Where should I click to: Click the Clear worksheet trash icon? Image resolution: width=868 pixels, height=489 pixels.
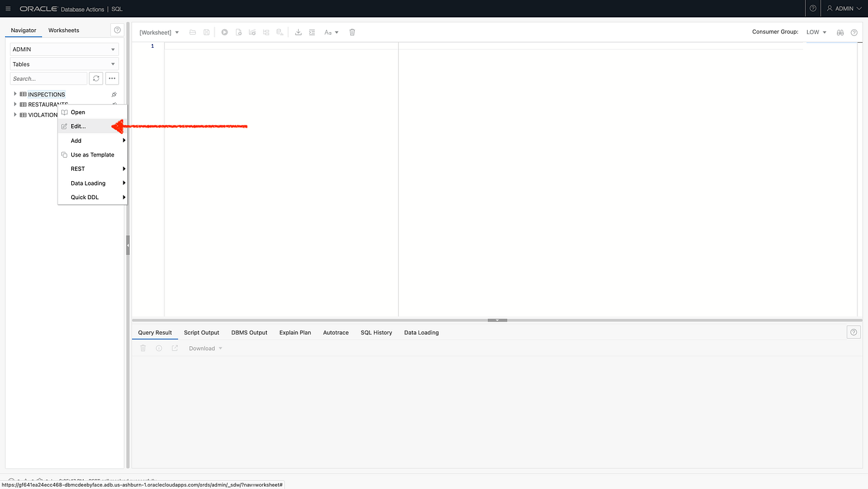352,32
